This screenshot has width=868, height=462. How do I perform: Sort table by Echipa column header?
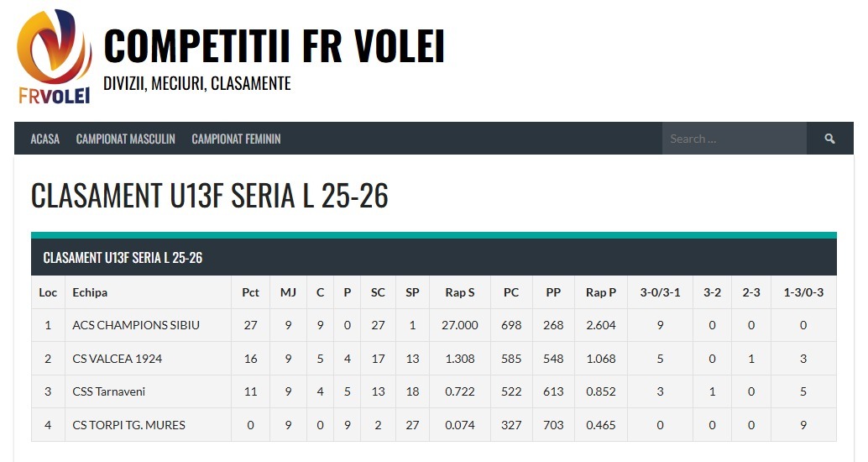point(90,292)
